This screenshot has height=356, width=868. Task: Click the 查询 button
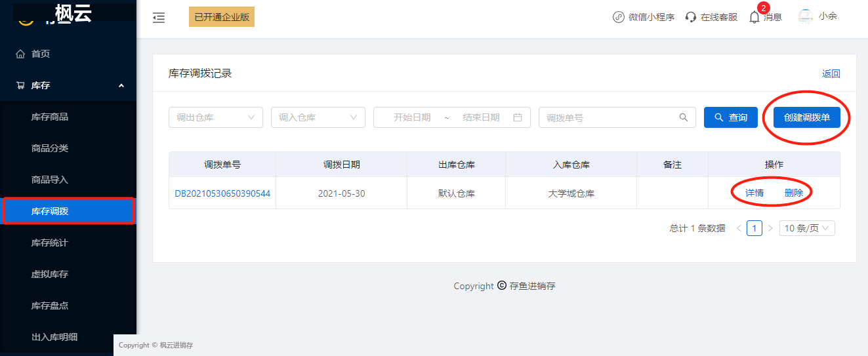click(731, 117)
